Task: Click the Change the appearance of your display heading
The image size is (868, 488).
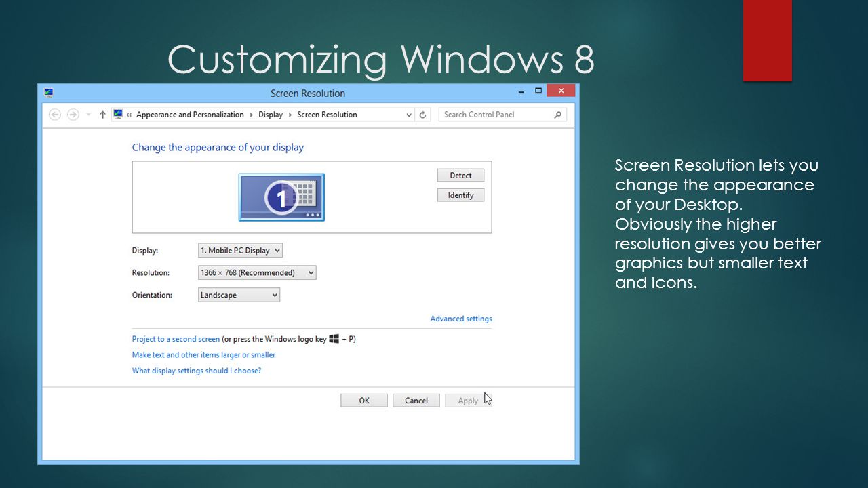Action: click(218, 147)
